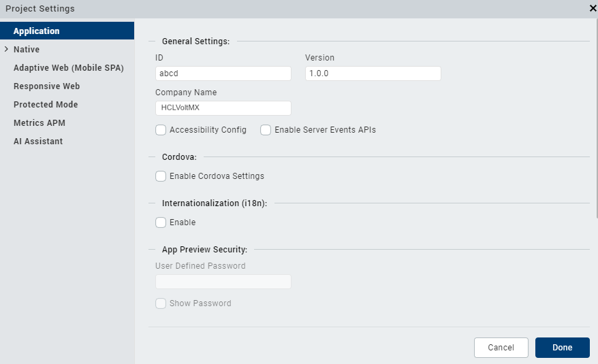Select AI Assistant settings
The image size is (598, 364).
point(38,142)
